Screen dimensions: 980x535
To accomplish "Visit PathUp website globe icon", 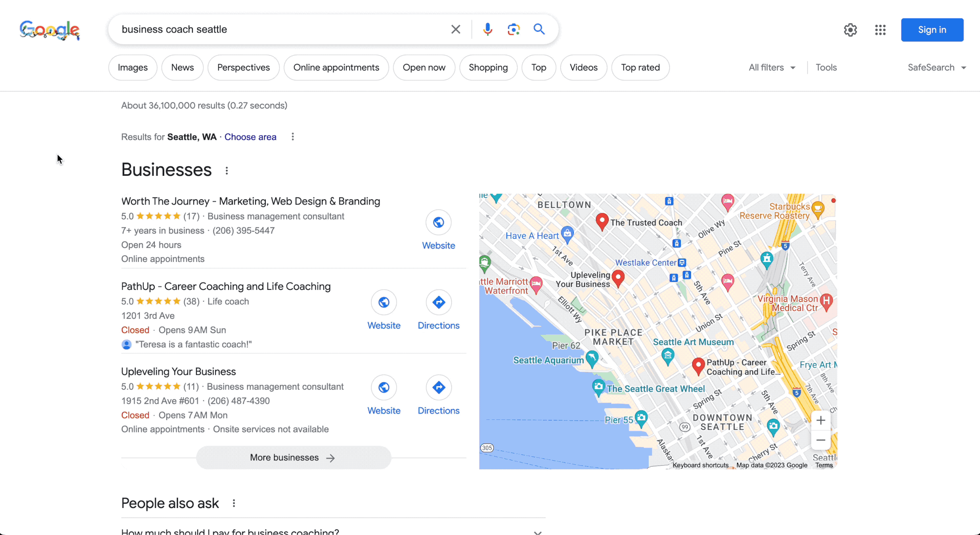I will (x=384, y=302).
